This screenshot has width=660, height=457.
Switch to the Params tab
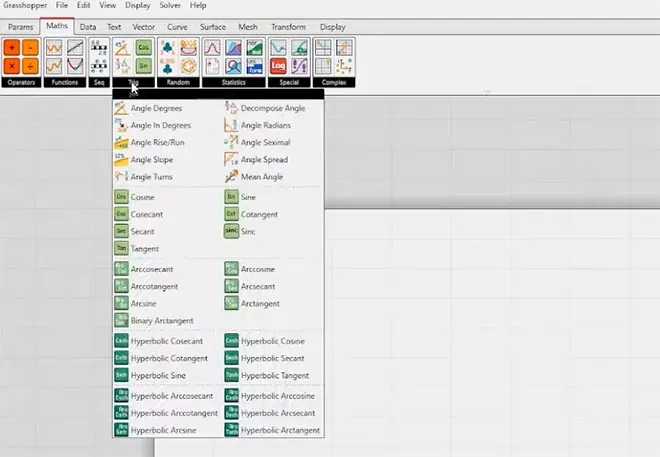[21, 27]
